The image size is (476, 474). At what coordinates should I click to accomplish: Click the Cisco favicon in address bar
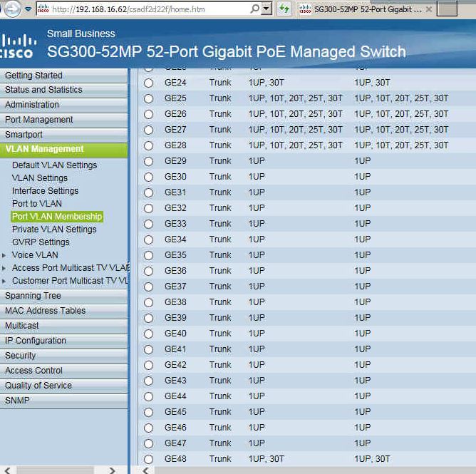pyautogui.click(x=43, y=9)
